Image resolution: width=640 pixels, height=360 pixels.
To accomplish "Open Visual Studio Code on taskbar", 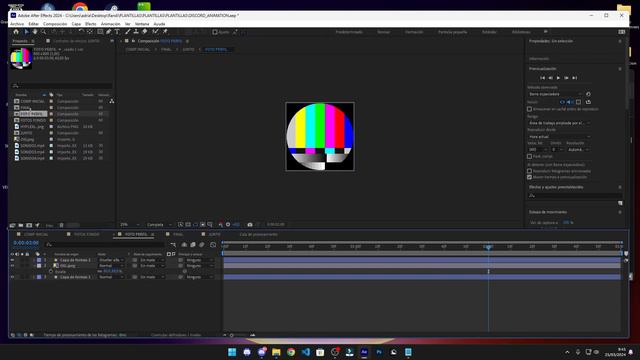I will tap(305, 352).
